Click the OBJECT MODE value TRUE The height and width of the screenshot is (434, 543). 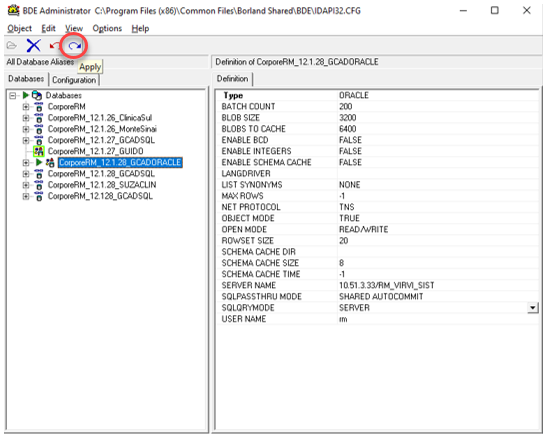[x=349, y=218]
